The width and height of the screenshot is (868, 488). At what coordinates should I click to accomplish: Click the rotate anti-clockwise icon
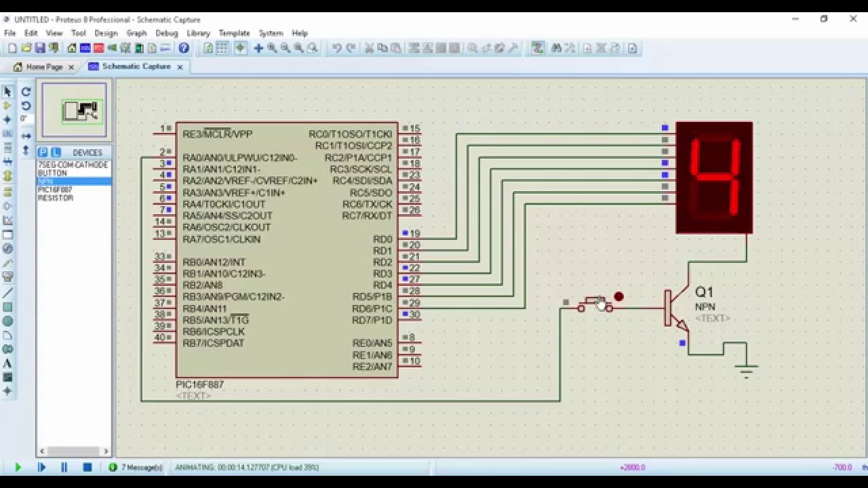tap(26, 106)
